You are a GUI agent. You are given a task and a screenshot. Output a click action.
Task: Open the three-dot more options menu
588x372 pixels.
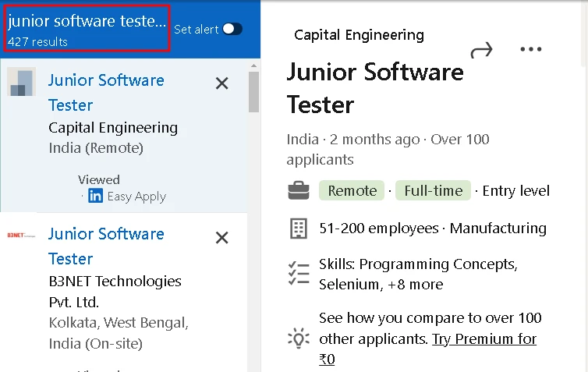tap(531, 49)
